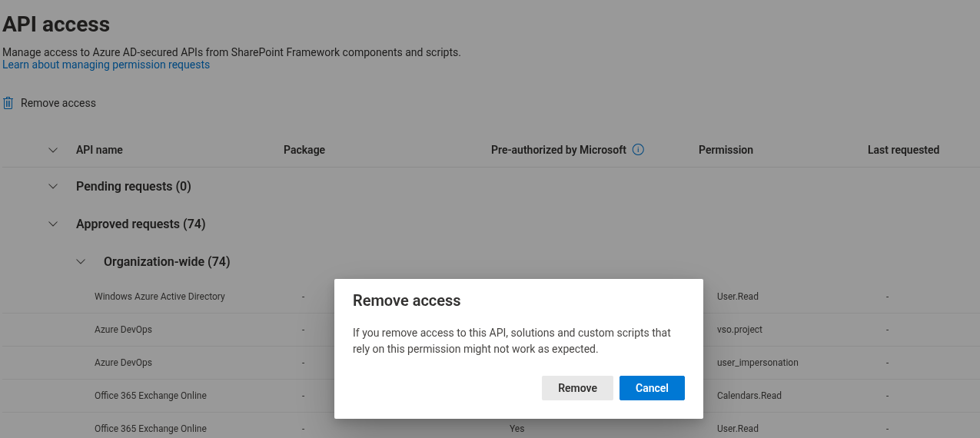980x438 pixels.
Task: Sort by API name column header
Action: [99, 150]
